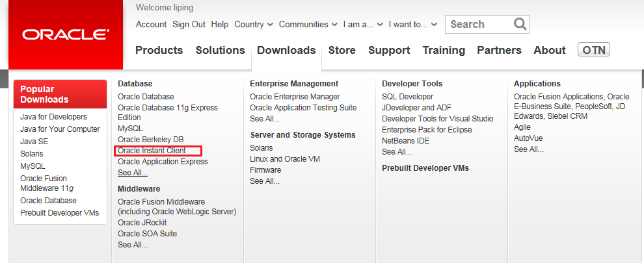Open Oracle Application Express link
Viewport: 644px width, 263px height.
163,162
